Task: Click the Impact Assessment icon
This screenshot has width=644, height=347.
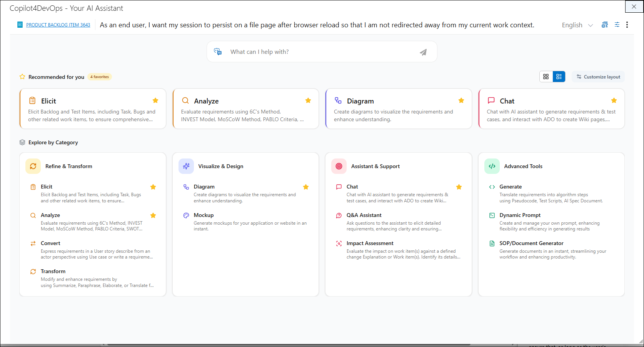Action: [x=339, y=244]
